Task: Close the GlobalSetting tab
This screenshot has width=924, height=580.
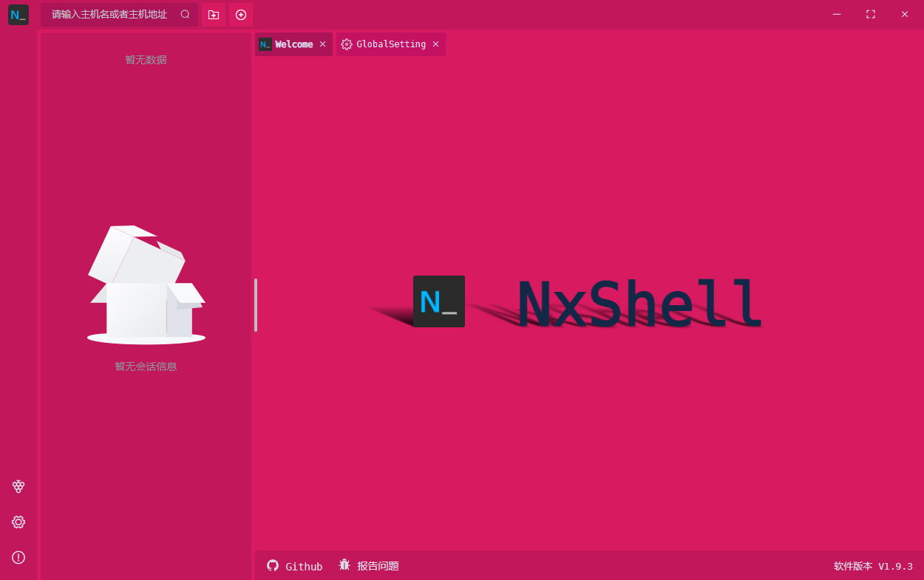Action: [x=435, y=44]
